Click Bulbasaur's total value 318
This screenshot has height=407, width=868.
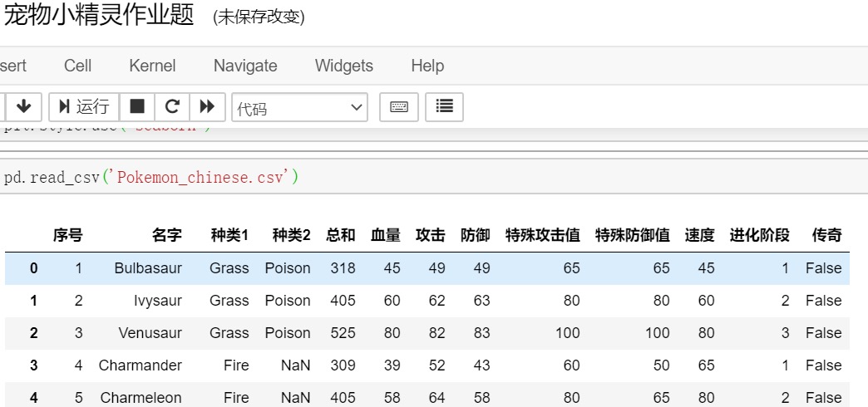tap(343, 268)
